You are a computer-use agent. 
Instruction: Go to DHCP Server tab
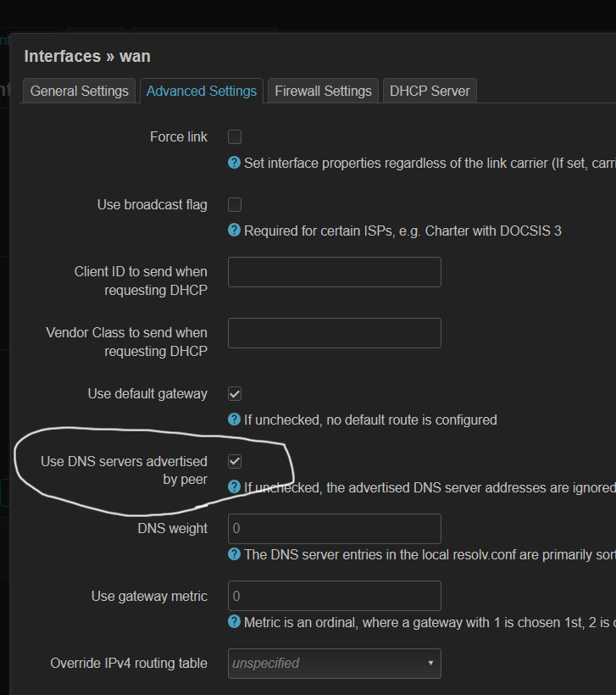click(x=430, y=91)
